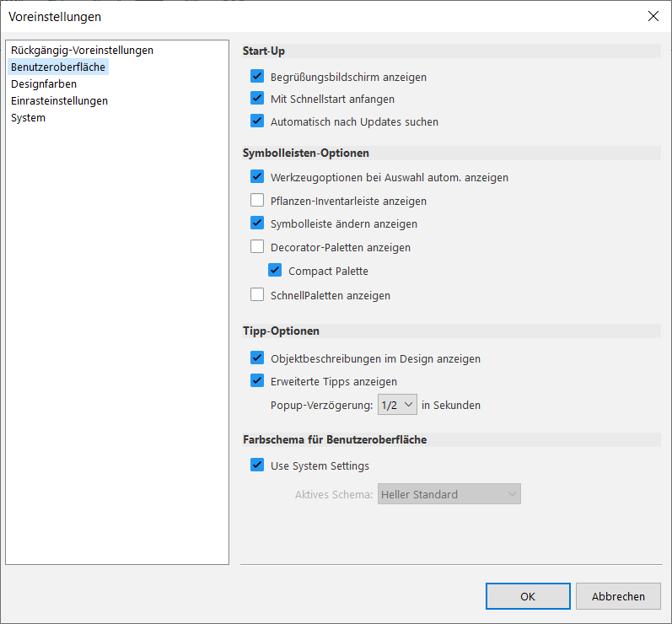This screenshot has width=672, height=624.
Task: Click the Voreinstellungen window title
Action: (55, 17)
